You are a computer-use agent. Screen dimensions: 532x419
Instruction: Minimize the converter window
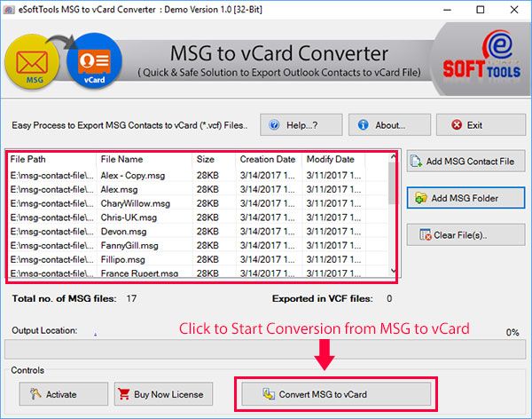point(448,10)
